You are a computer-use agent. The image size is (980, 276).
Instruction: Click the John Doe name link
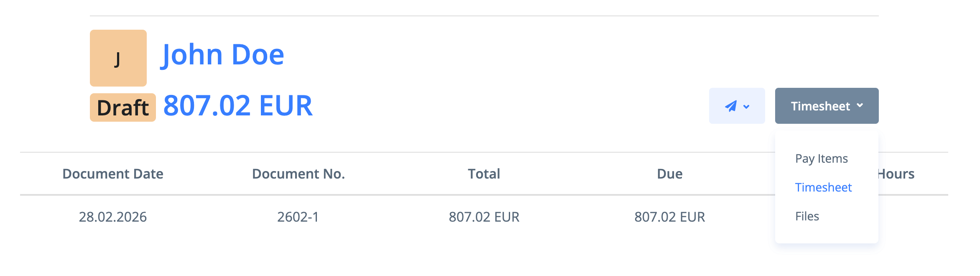click(222, 55)
